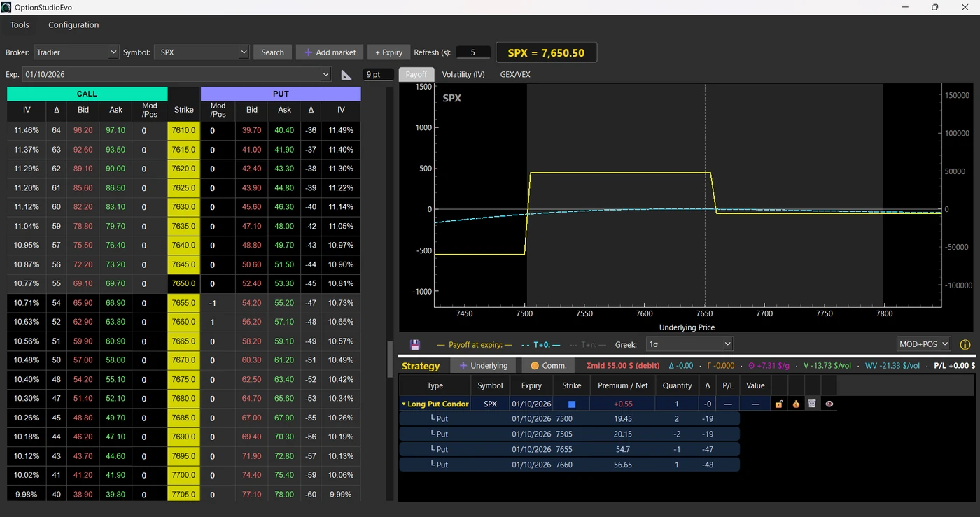Click the put ask 57.10 cell

[284, 322]
